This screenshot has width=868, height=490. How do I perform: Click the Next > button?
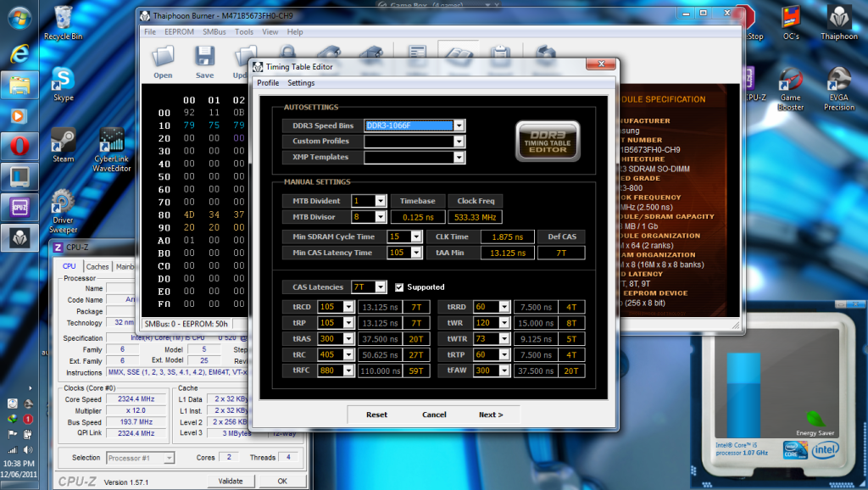pos(491,415)
